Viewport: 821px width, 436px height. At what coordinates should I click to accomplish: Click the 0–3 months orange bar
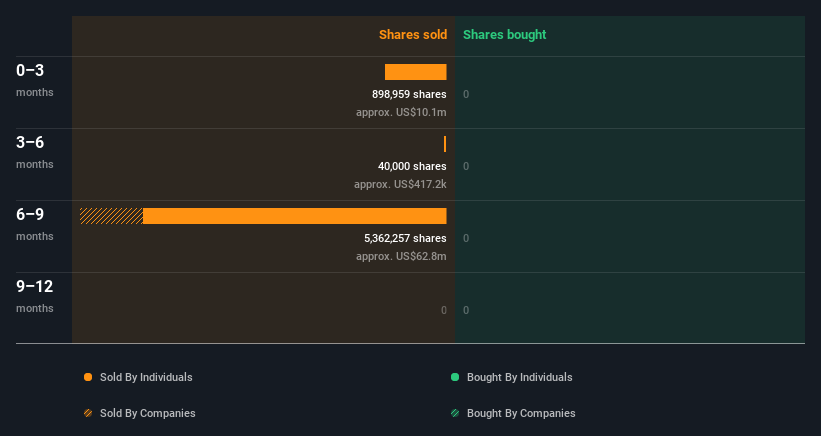[416, 72]
